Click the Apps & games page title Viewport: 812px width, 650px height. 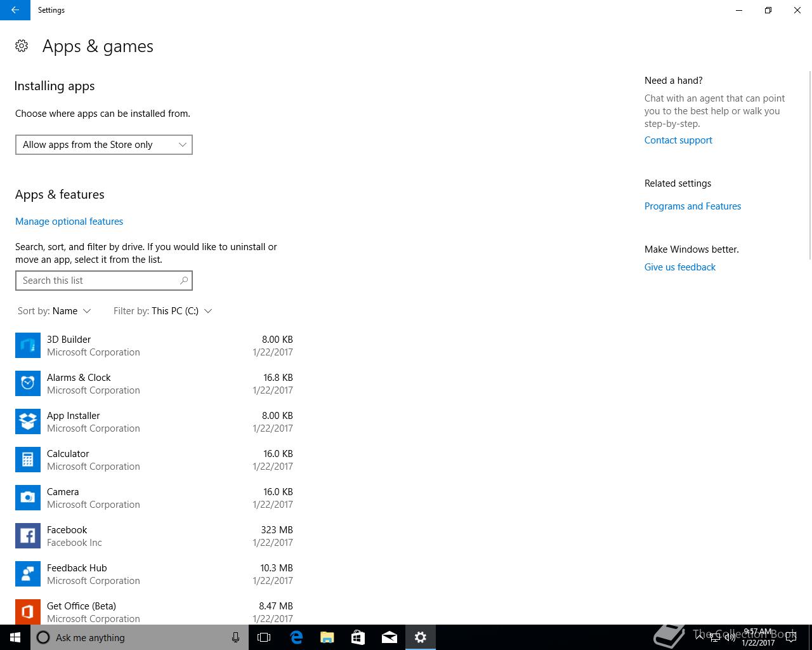point(98,46)
